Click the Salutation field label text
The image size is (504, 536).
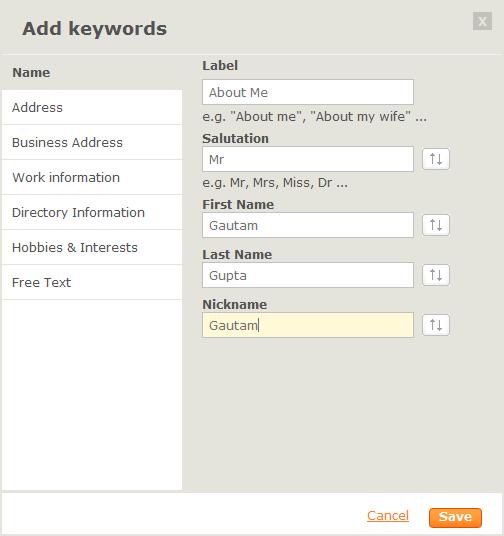[x=235, y=138]
